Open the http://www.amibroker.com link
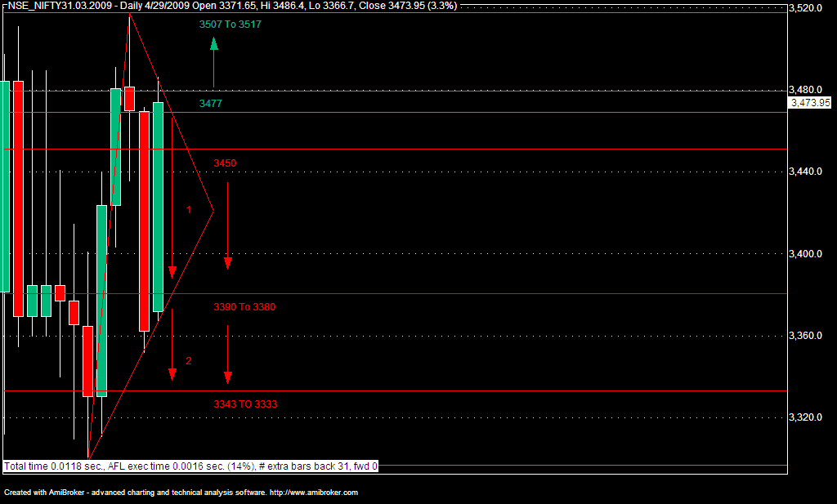Image resolution: width=837 pixels, height=504 pixels. (313, 493)
